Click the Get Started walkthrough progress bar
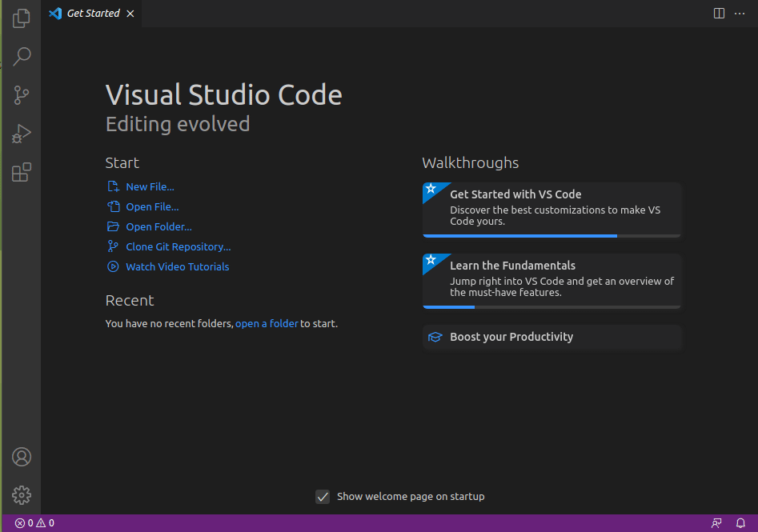The image size is (758, 532). [520, 234]
